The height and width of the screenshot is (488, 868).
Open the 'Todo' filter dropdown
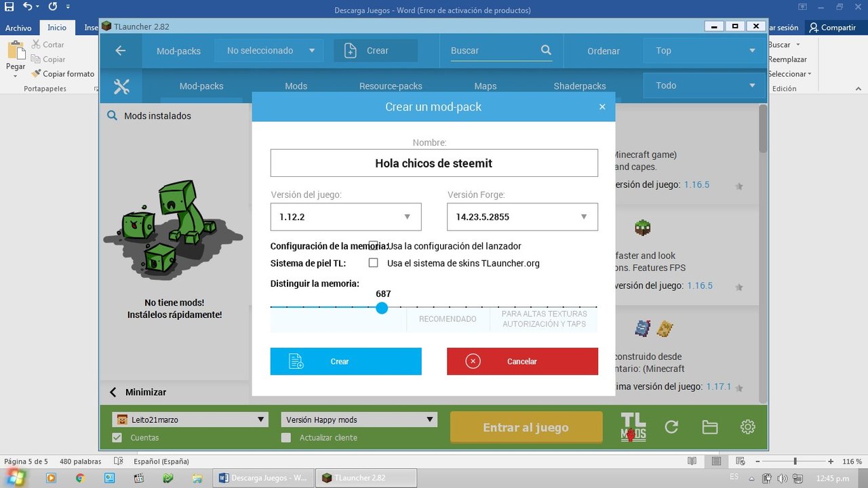[x=705, y=85]
